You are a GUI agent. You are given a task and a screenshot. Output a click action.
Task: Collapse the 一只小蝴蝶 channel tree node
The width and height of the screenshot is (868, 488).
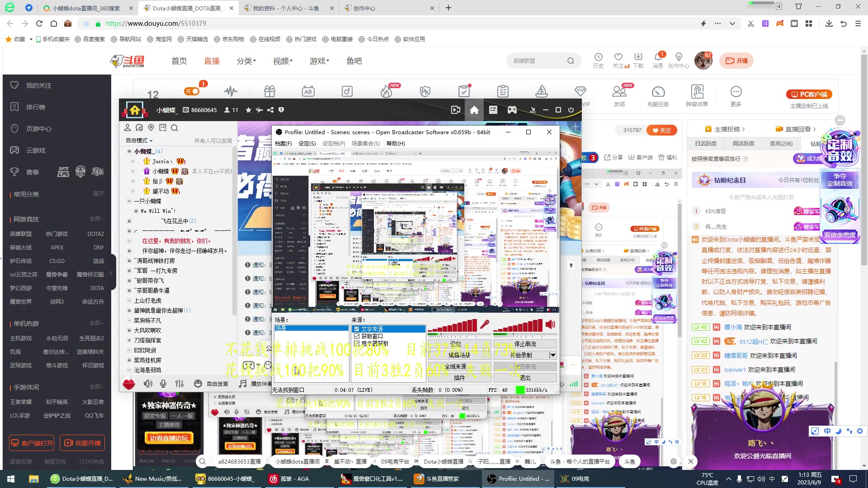[x=130, y=201]
